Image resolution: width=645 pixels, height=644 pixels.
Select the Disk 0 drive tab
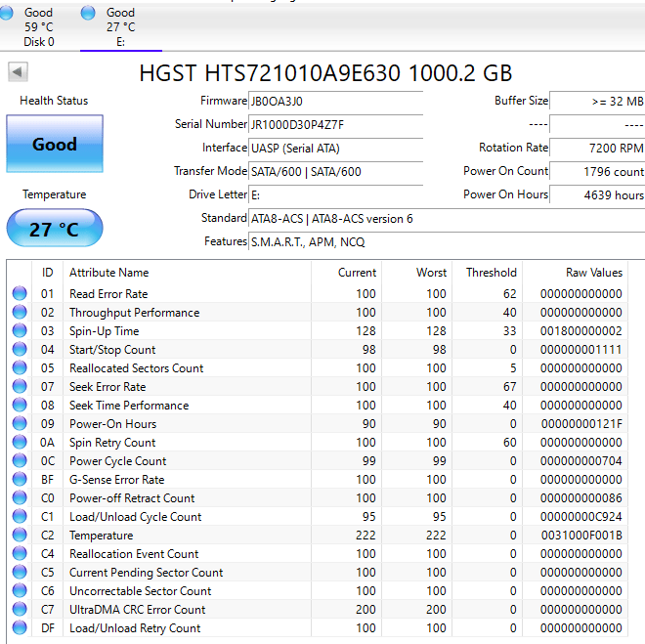click(x=39, y=26)
